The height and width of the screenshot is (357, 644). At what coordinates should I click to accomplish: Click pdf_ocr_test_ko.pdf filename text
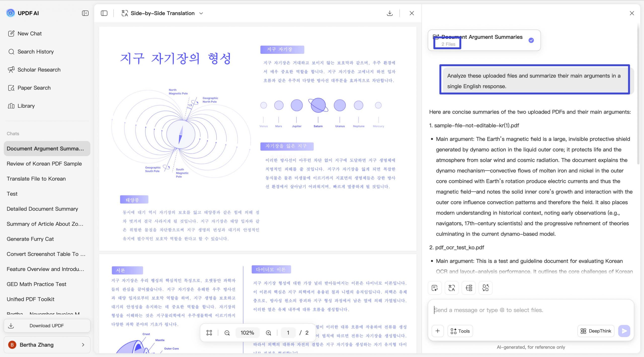(460, 247)
